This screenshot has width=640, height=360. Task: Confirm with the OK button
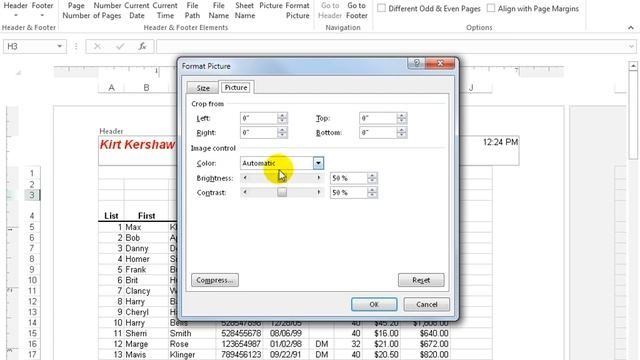click(374, 304)
